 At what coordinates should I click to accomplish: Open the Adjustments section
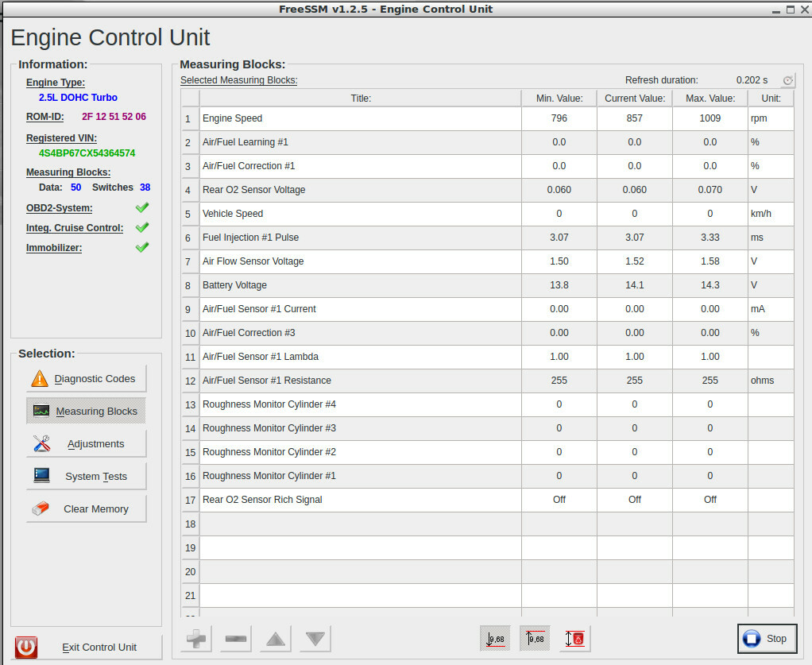[87, 444]
